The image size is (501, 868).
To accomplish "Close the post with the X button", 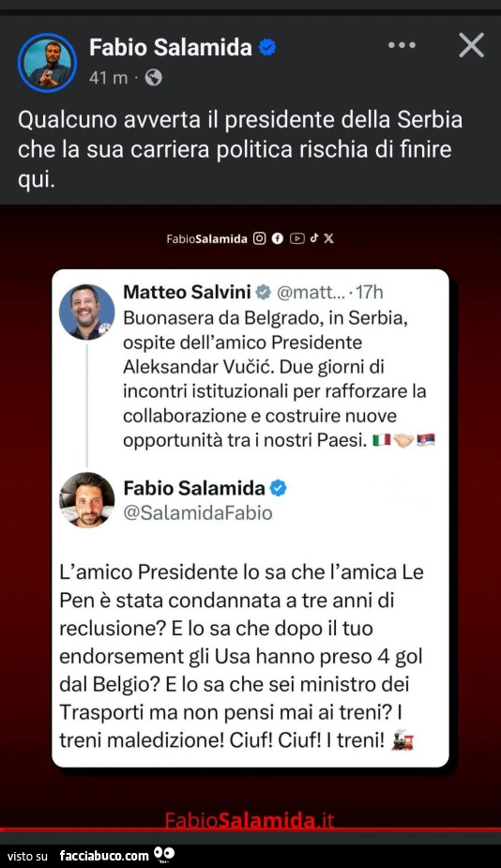I will click(471, 45).
